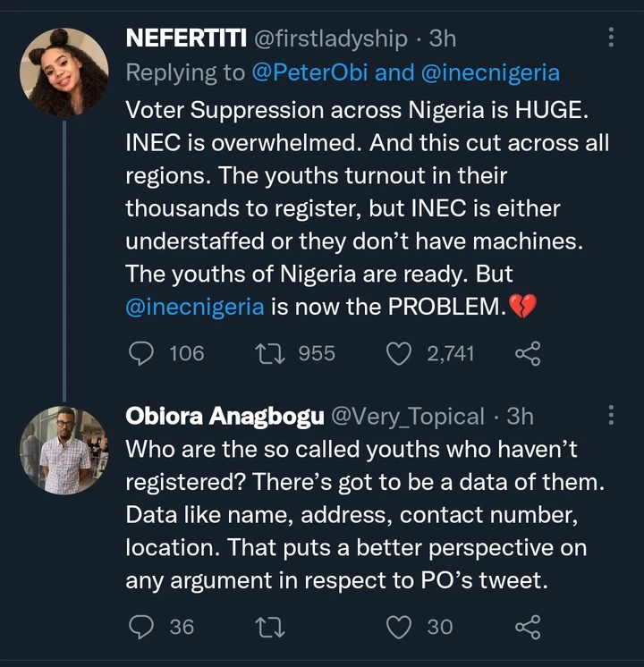Like Obiora Anagbogu's reply
Viewport: 644px width, 667px height.
(398, 627)
